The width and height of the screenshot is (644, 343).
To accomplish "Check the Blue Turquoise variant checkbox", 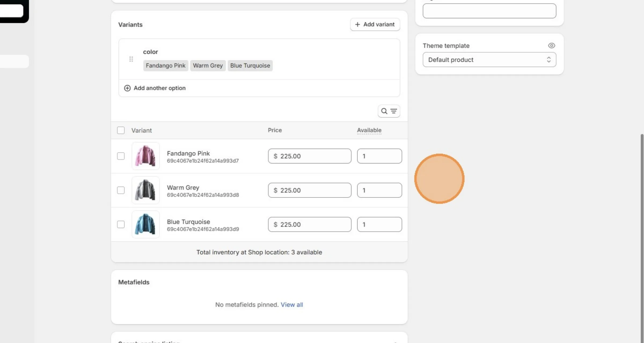I will pos(121,224).
